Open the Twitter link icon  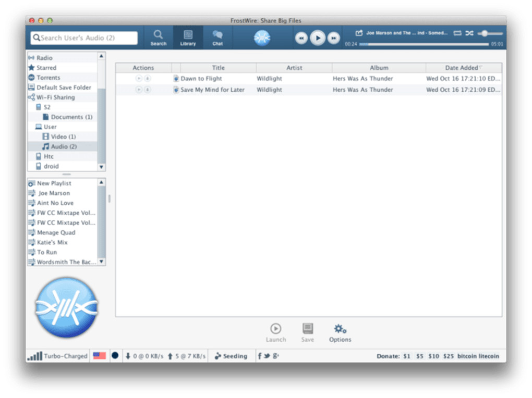tap(267, 356)
